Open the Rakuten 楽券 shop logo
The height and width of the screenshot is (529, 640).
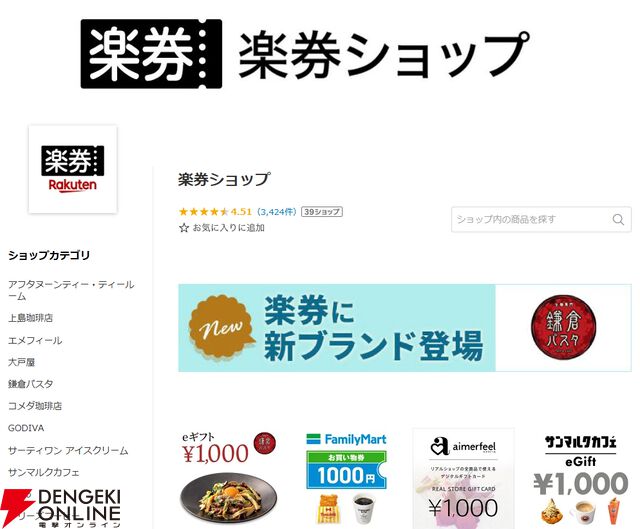(x=73, y=169)
